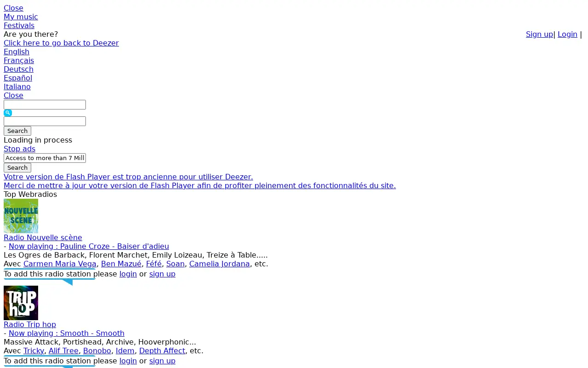
Task: Click the magnifier search icon
Action: [8, 113]
